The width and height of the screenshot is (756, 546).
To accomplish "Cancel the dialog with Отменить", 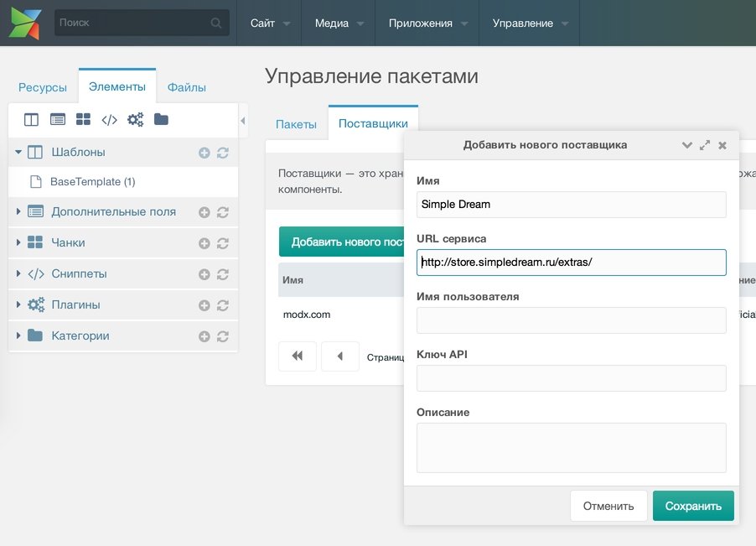I will pos(608,506).
